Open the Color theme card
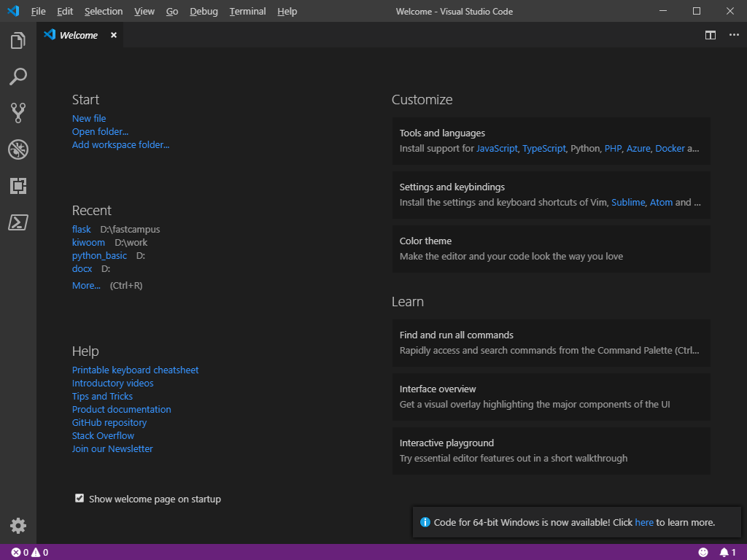The width and height of the screenshot is (747, 560). coord(551,249)
